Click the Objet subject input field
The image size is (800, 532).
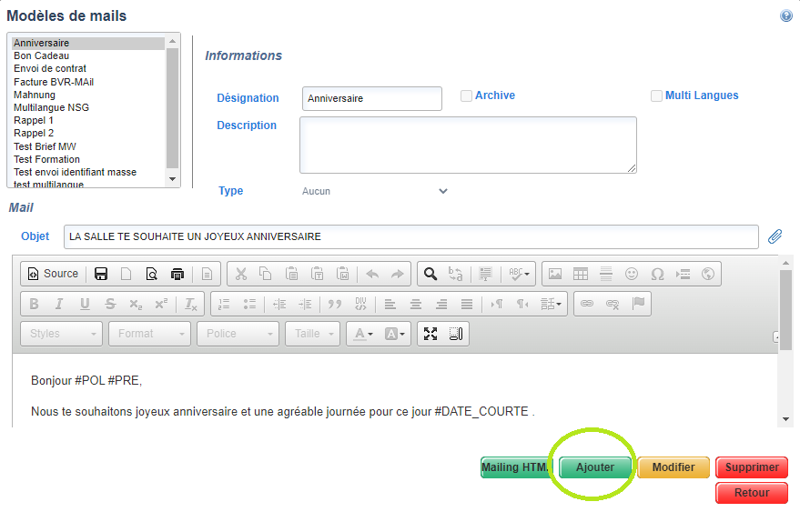pos(410,236)
